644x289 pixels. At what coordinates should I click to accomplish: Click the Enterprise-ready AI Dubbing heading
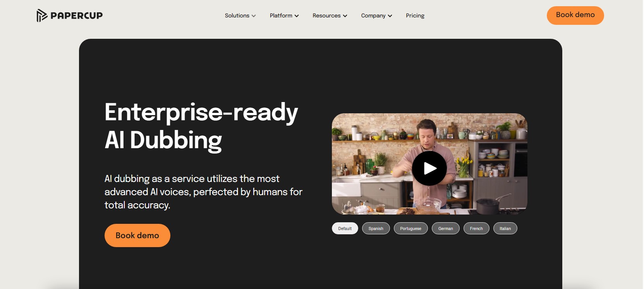point(201,126)
